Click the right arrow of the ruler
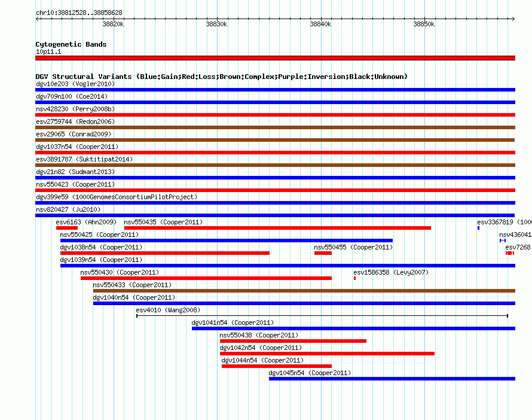 (513, 19)
